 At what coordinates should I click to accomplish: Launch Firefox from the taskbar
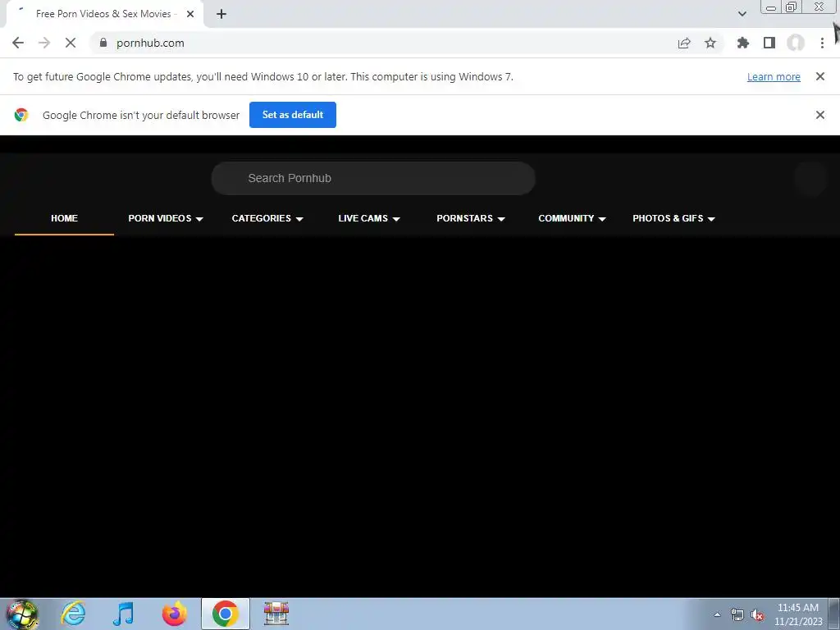click(175, 614)
